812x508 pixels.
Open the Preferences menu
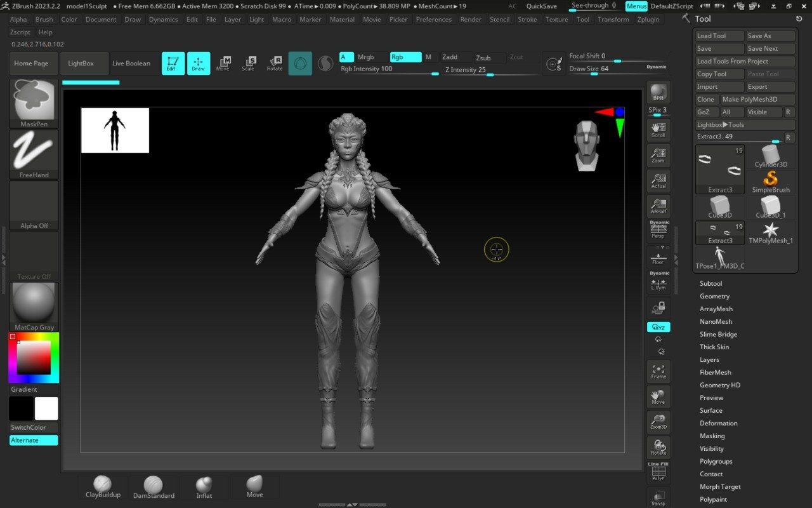(433, 19)
